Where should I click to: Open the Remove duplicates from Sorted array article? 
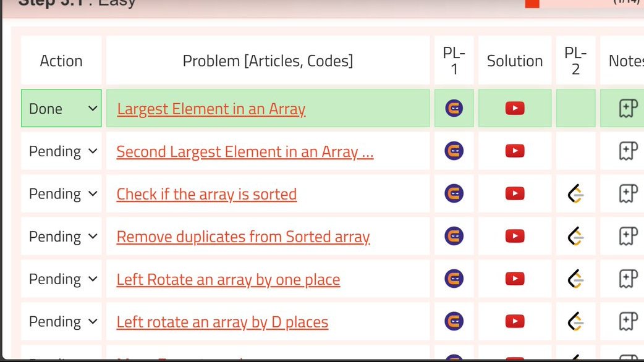pos(243,235)
